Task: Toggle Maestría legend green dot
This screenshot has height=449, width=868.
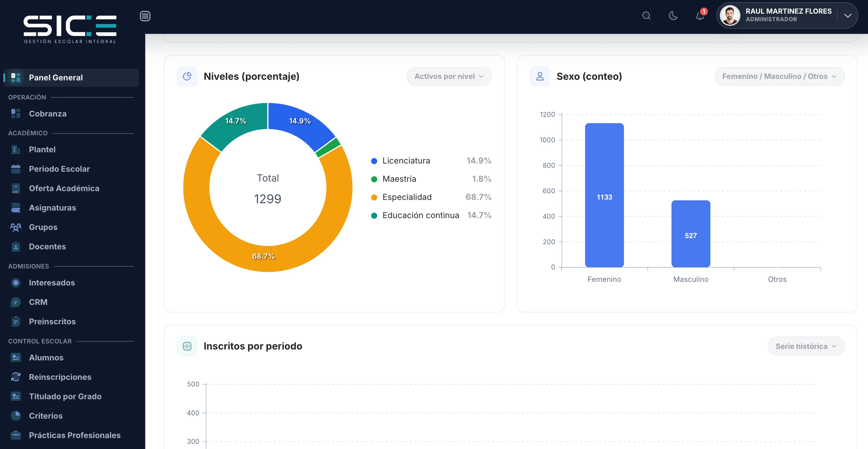Action: [374, 179]
